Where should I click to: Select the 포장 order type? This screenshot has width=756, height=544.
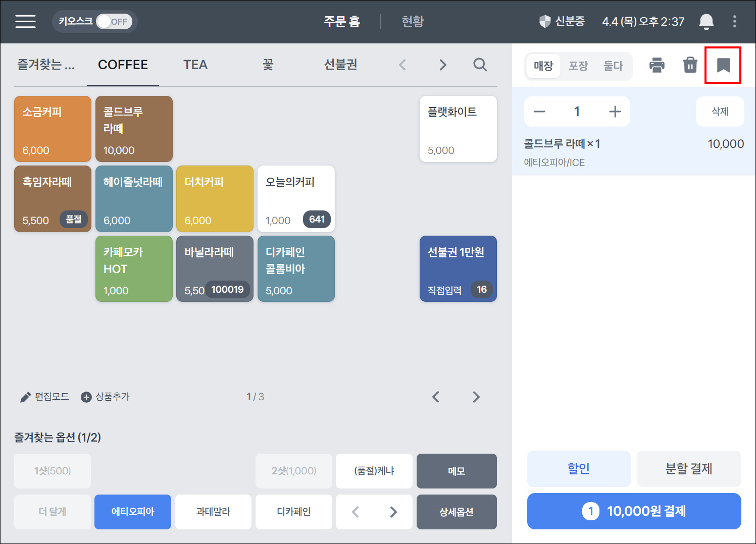click(578, 66)
